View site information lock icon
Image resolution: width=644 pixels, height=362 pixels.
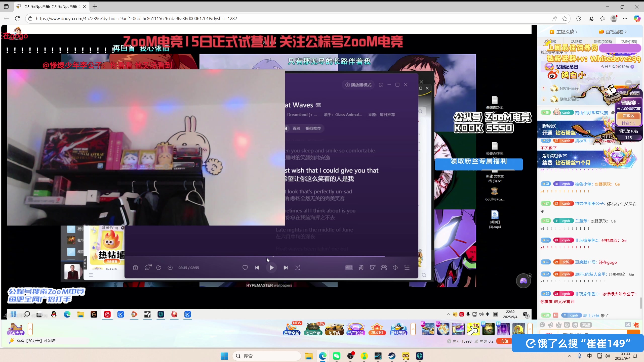tap(30, 19)
